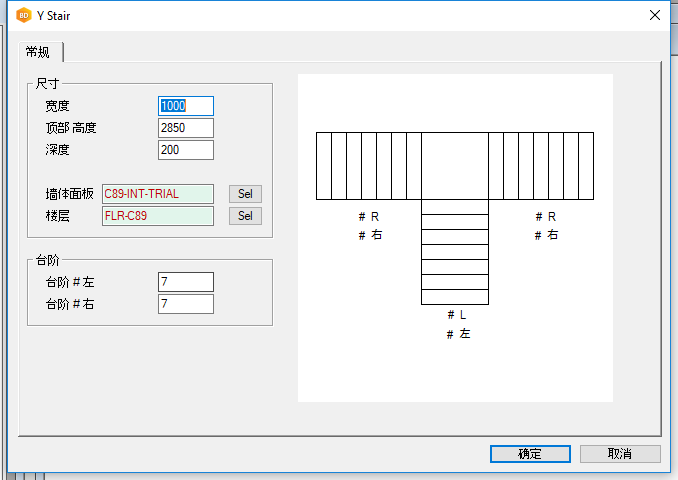678x480 pixels.
Task: Click the 宽度 label
Action: [x=58, y=106]
